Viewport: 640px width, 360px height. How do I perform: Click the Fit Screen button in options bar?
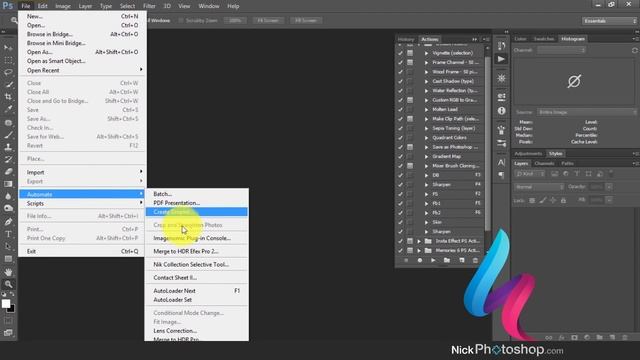click(x=268, y=20)
